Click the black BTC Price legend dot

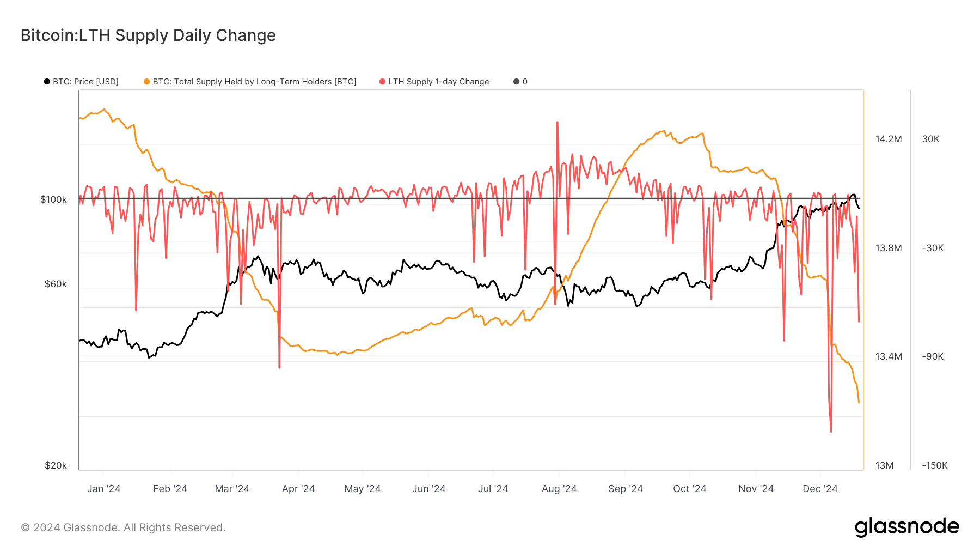coord(47,82)
